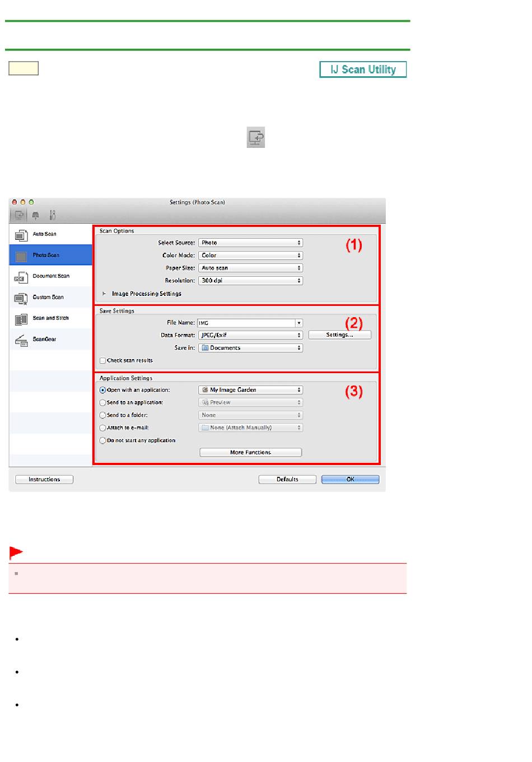The height and width of the screenshot is (762, 532).
Task: Select Send to a folder radio button
Action: pos(102,415)
